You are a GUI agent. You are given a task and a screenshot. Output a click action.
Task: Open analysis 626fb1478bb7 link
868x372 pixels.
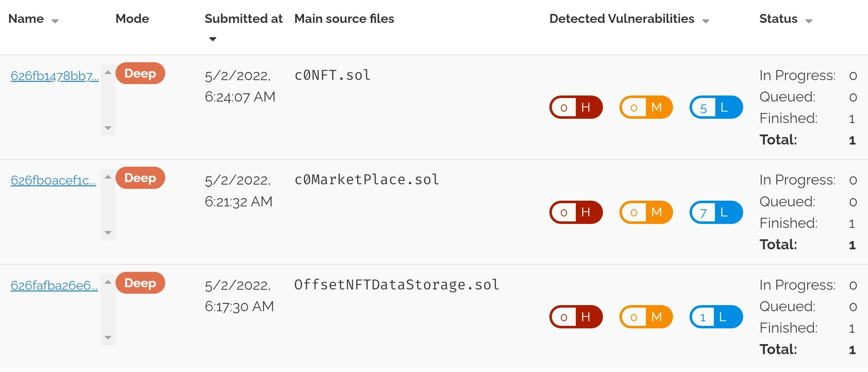[55, 76]
